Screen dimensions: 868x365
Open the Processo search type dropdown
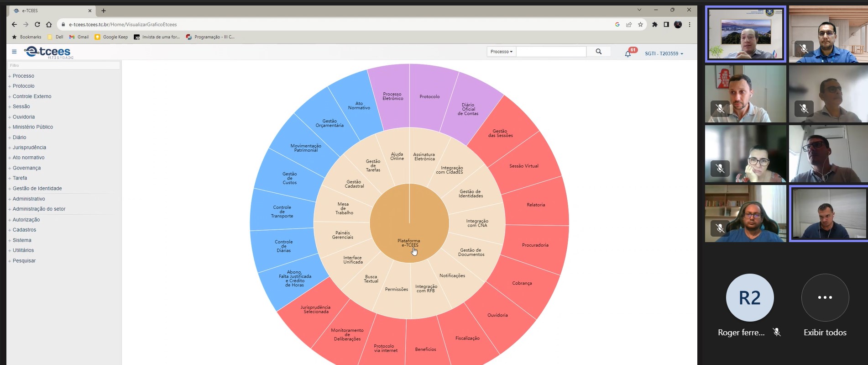(501, 52)
